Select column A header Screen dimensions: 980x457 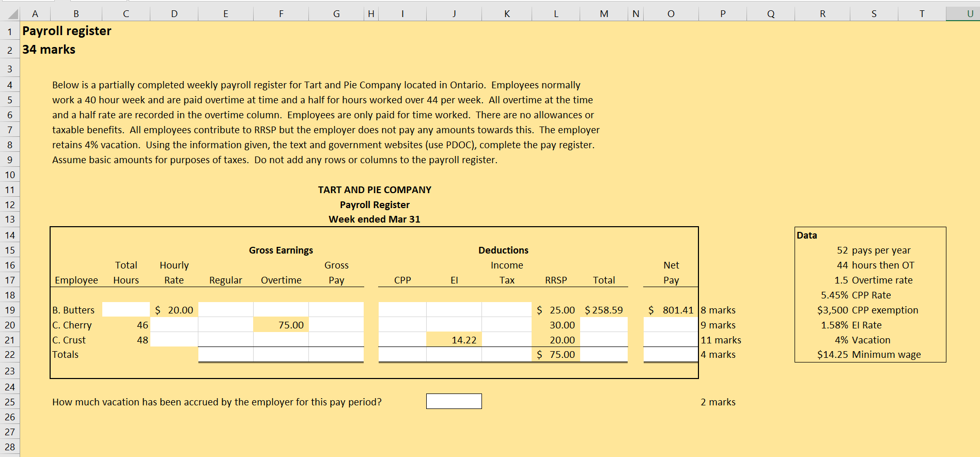pyautogui.click(x=35, y=14)
